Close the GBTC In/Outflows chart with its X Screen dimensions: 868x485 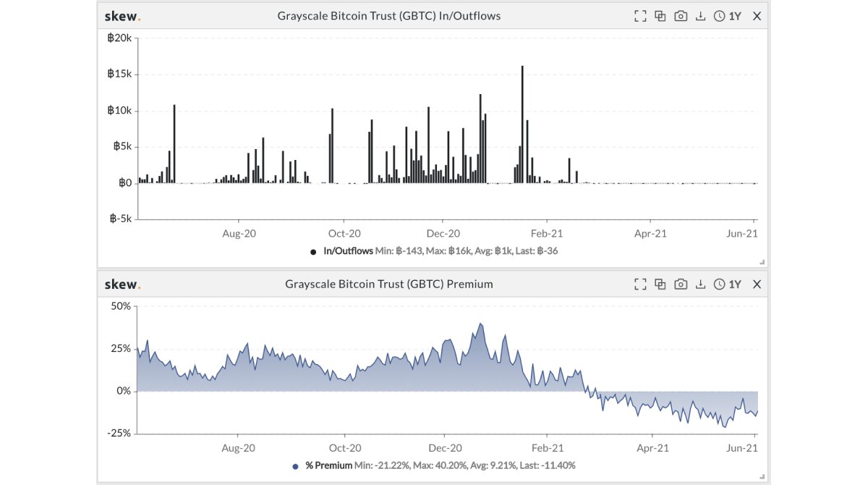(x=756, y=15)
